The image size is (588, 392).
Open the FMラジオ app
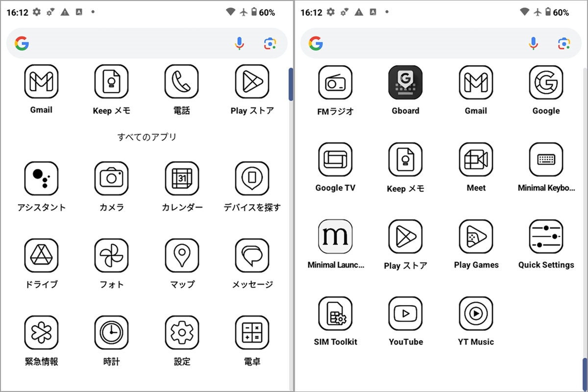335,82
